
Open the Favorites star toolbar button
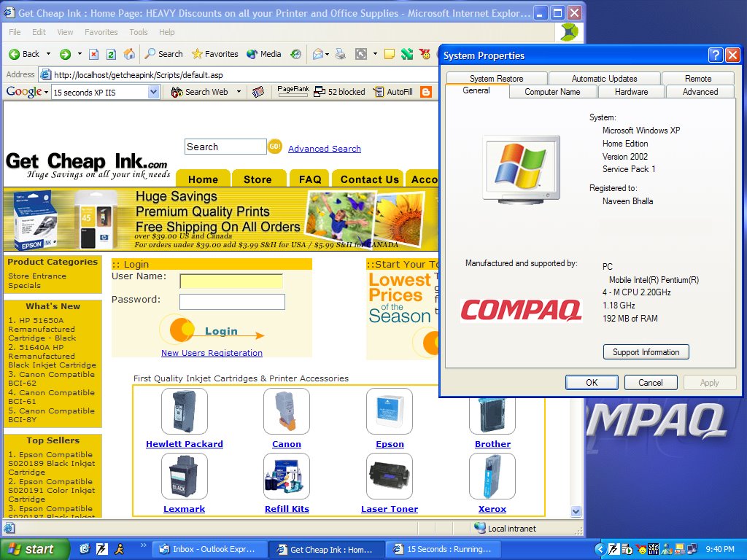[x=215, y=54]
